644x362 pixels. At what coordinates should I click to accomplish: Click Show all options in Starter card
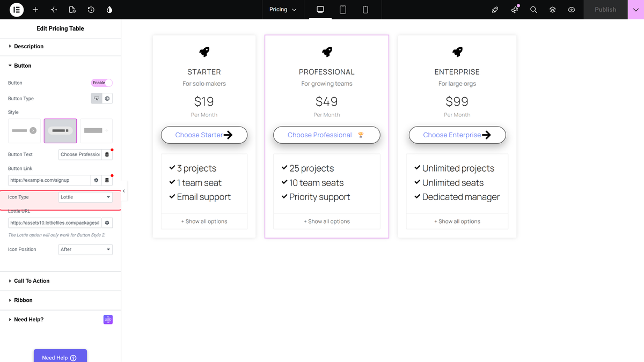(x=204, y=221)
